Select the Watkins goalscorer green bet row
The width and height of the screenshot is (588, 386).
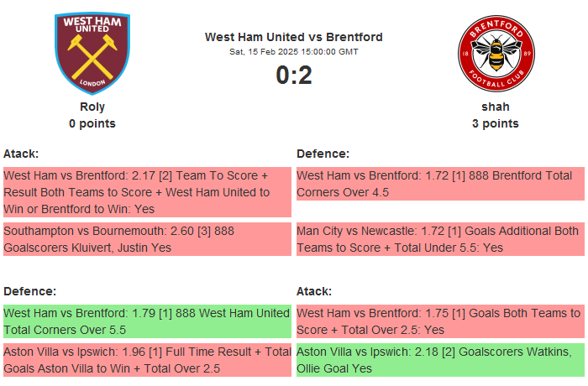click(x=440, y=360)
